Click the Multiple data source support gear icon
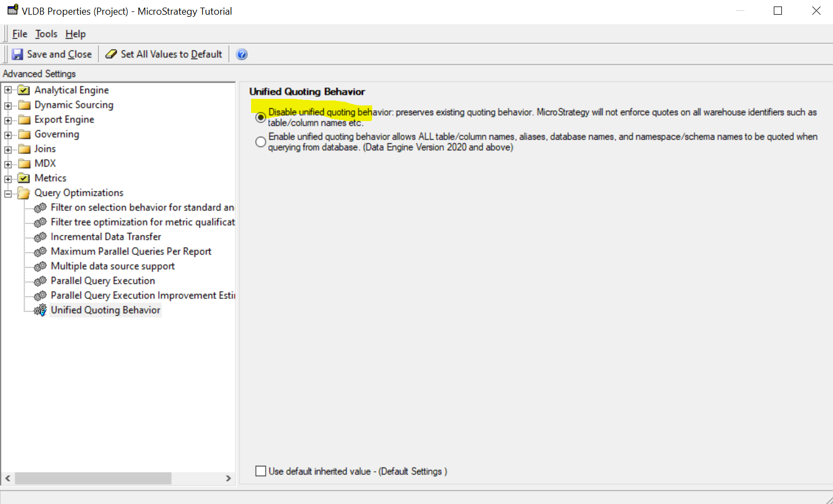Screen dimensions: 833x504 tap(40, 266)
